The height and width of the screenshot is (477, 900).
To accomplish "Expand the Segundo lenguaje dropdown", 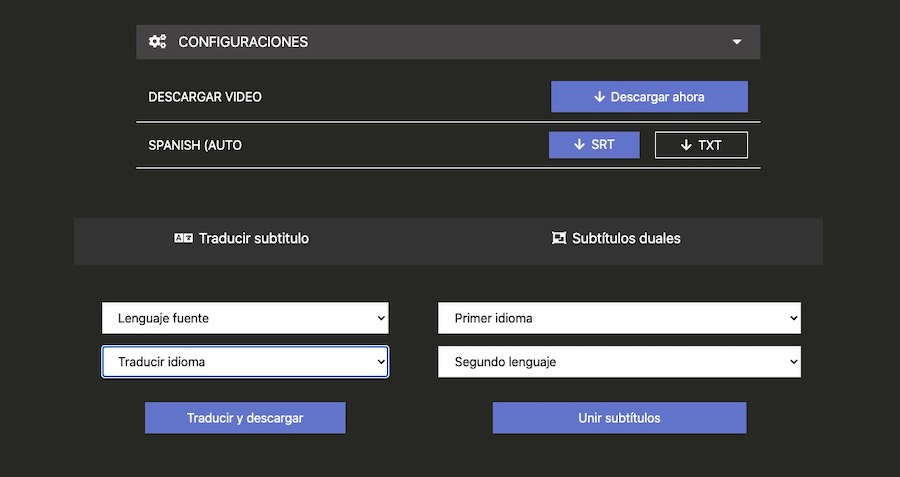I will [x=619, y=362].
